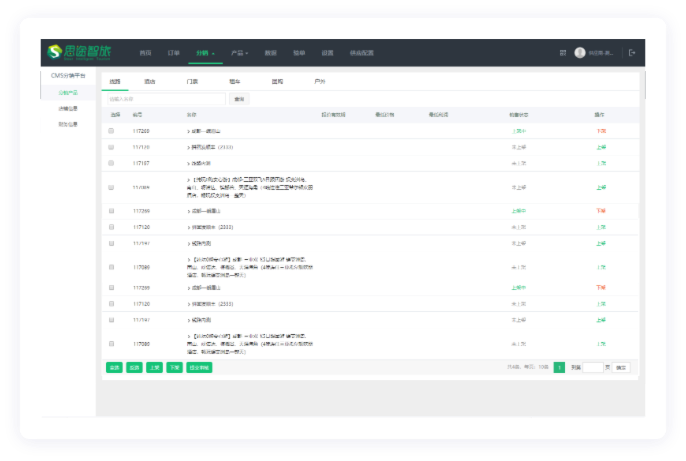Open the 分销 dropdown in the navbar
Viewport: 686px width, 461px height.
point(205,52)
